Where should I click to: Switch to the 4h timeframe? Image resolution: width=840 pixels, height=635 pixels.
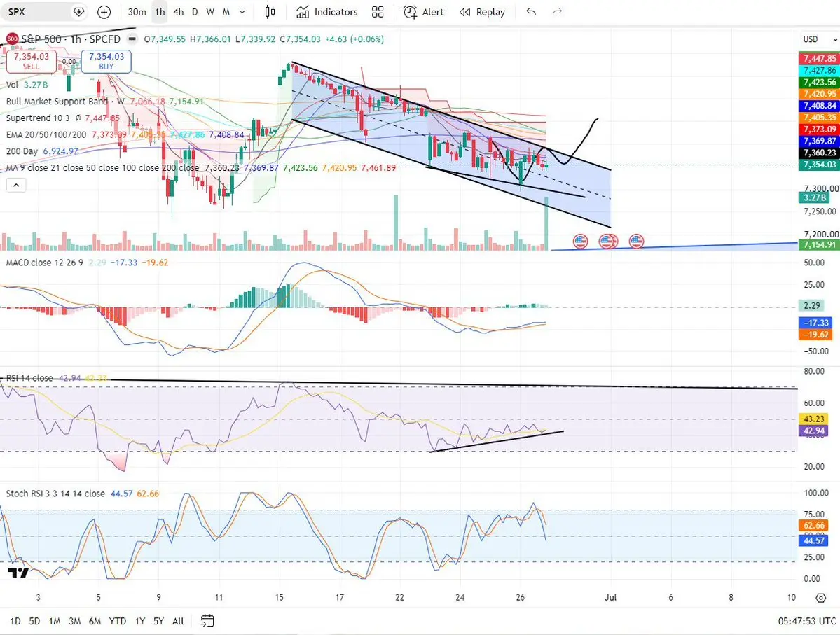pyautogui.click(x=179, y=12)
